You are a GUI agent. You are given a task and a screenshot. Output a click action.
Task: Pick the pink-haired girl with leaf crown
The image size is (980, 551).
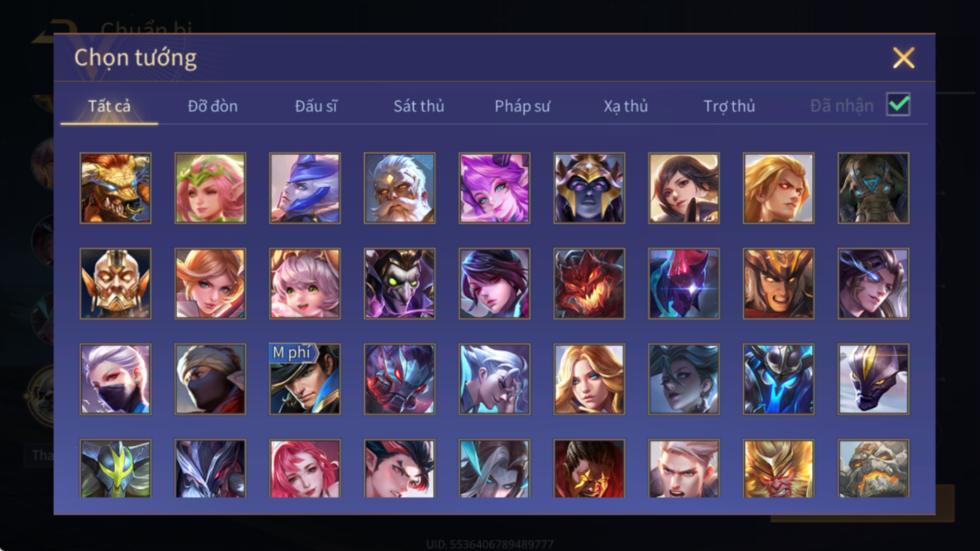pos(210,188)
